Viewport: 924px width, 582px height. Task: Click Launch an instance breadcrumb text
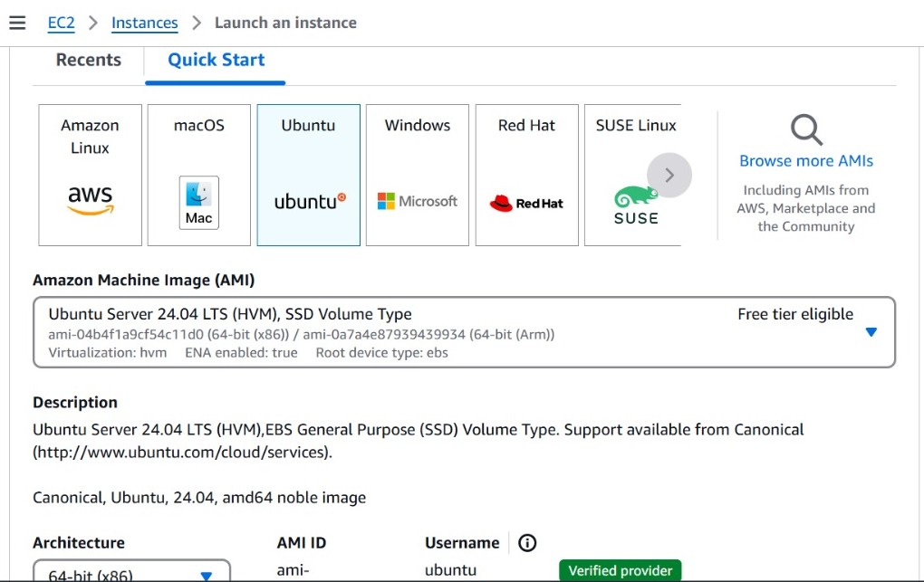pyautogui.click(x=285, y=23)
